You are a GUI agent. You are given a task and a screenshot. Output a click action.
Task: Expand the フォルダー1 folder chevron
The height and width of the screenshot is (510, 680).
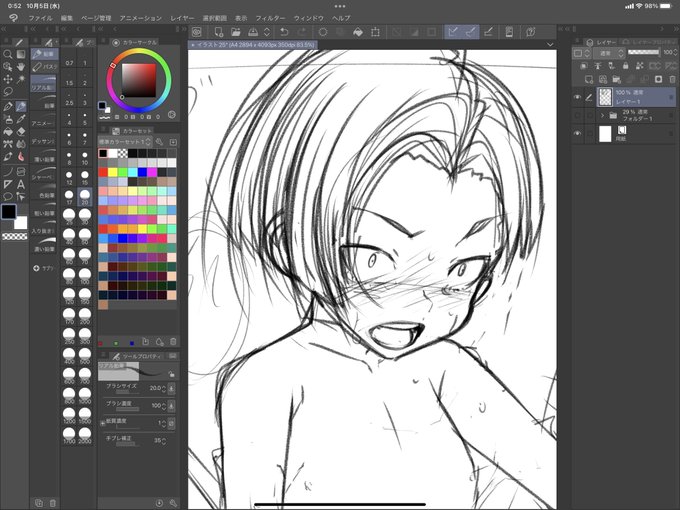pos(602,115)
